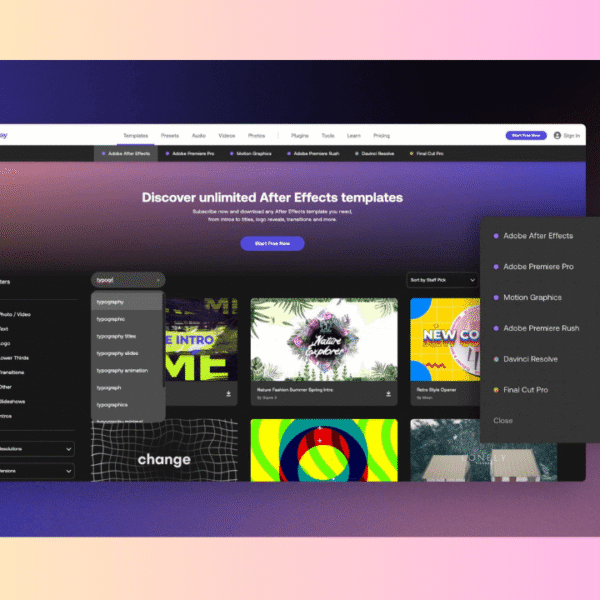Open the Nature Explorer template thumbnail
Image resolution: width=600 pixels, height=600 pixels.
tap(324, 339)
